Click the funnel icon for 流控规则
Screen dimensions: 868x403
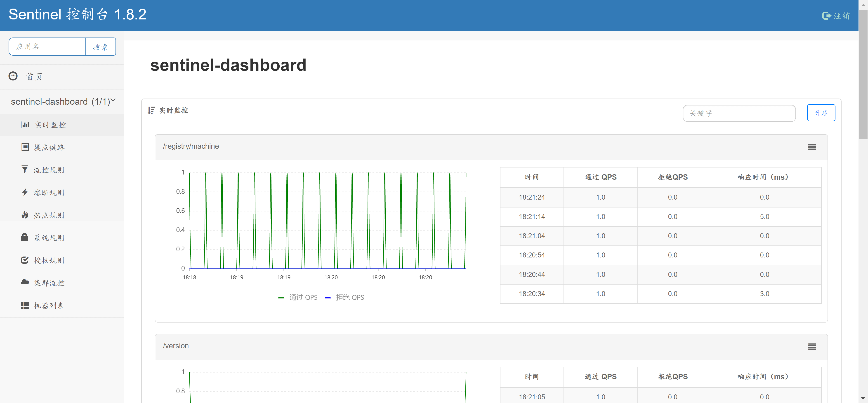(25, 170)
